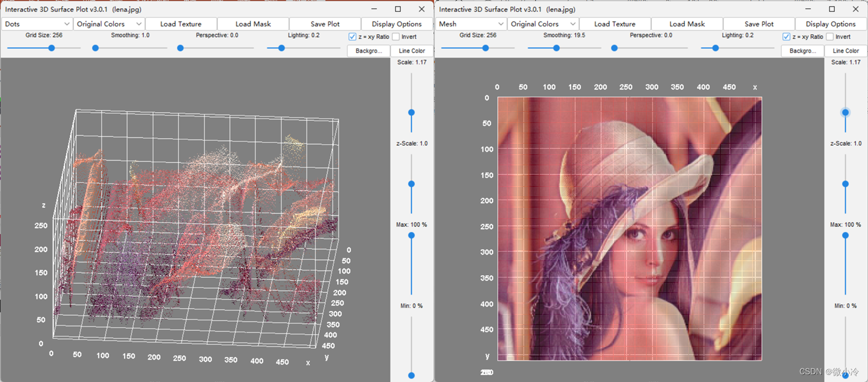
Task: Adjust Smoothing 1.0 slider in left window
Action: coord(95,48)
